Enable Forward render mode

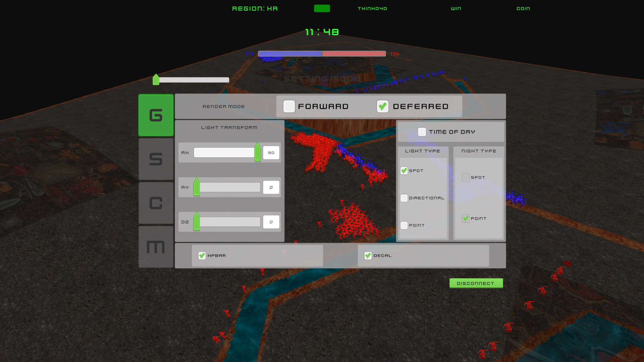pyautogui.click(x=288, y=106)
